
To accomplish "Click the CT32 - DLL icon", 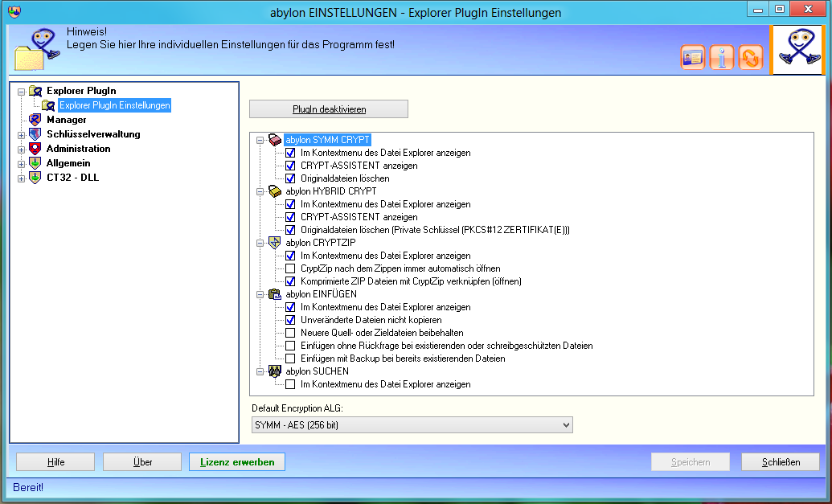I will click(x=35, y=177).
